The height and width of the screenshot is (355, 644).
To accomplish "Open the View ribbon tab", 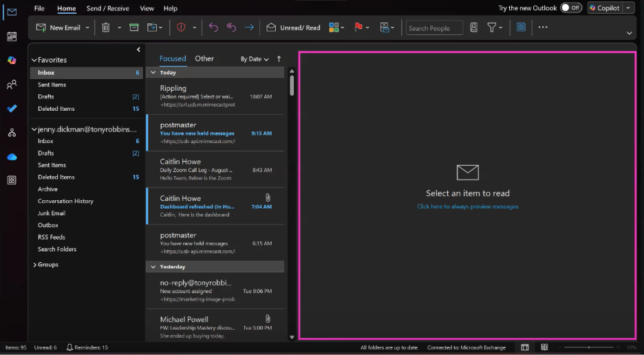I will tap(147, 8).
